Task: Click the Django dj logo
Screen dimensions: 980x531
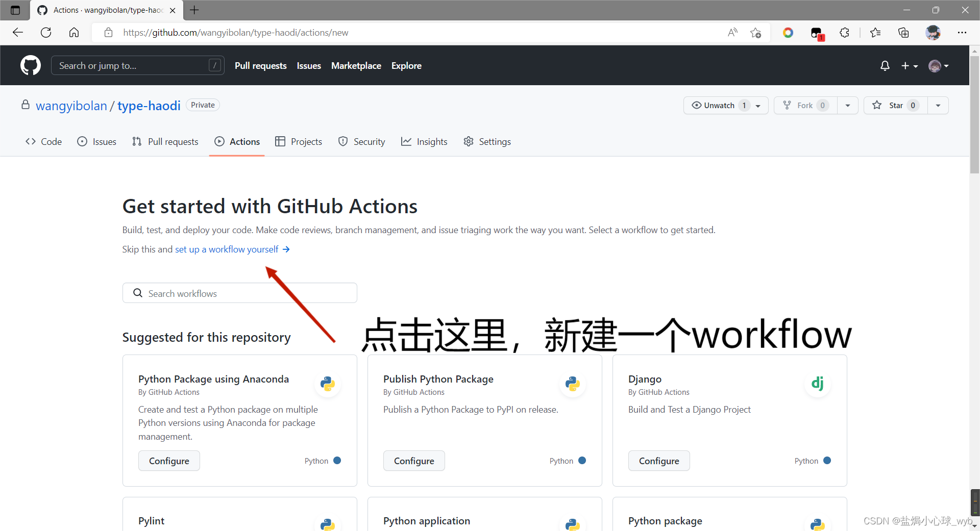Action: [x=818, y=384]
